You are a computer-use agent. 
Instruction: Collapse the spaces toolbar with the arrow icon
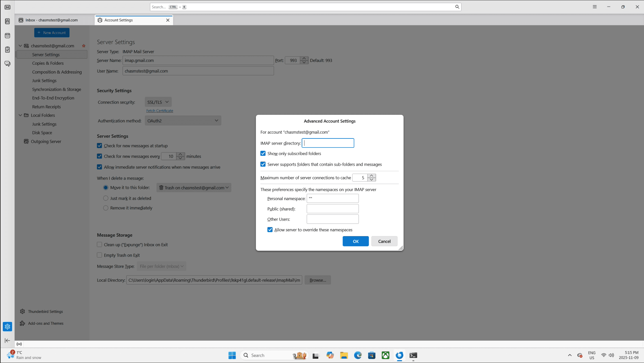[x=8, y=340]
